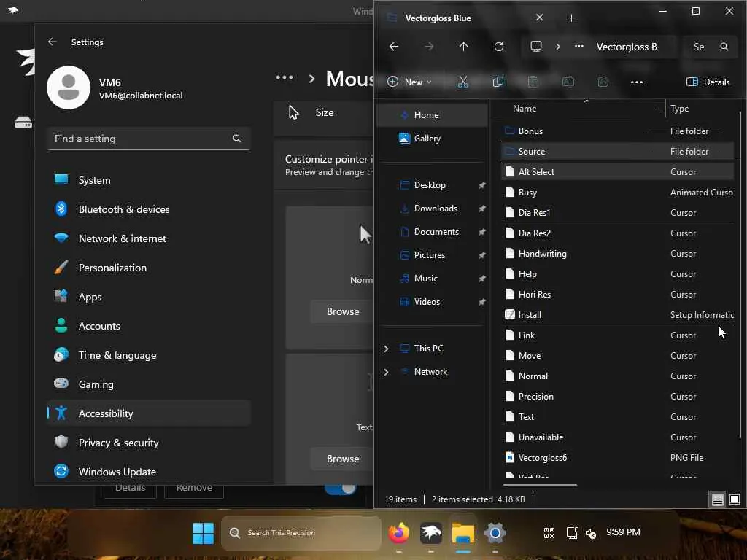Select the Vectorgloss6 PNG file

pyautogui.click(x=617, y=458)
